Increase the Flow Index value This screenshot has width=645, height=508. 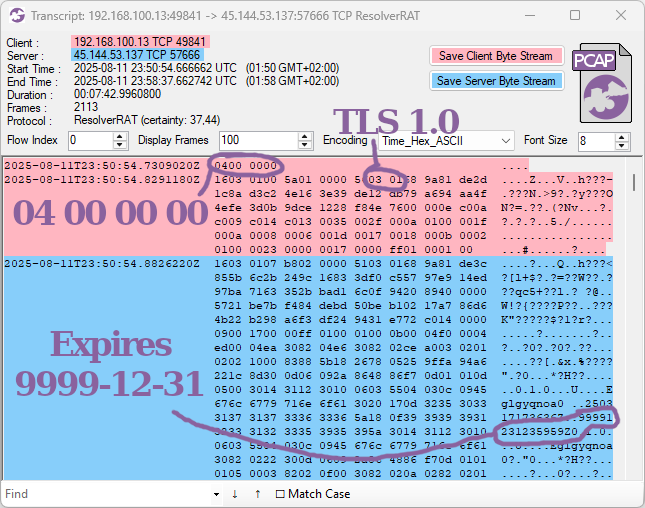tap(119, 137)
